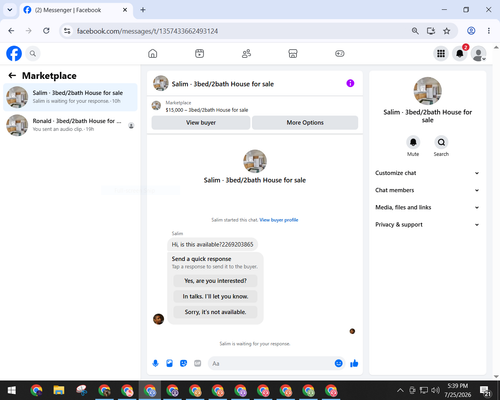Open the Facebook logo home link
The height and width of the screenshot is (400, 500).
click(14, 53)
